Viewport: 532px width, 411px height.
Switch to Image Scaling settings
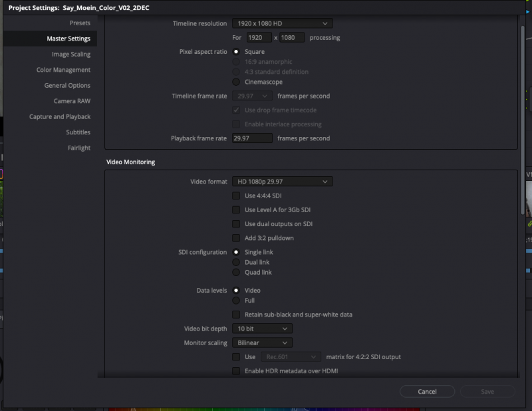point(70,55)
